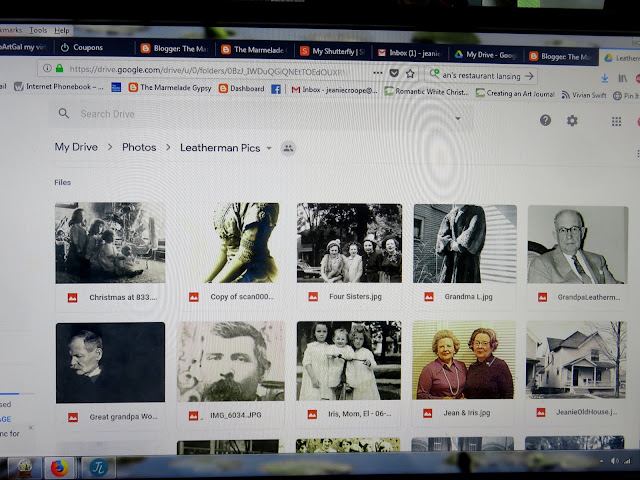Open Romantic White Christ... bookmark
This screenshot has height=480, width=640.
(427, 92)
